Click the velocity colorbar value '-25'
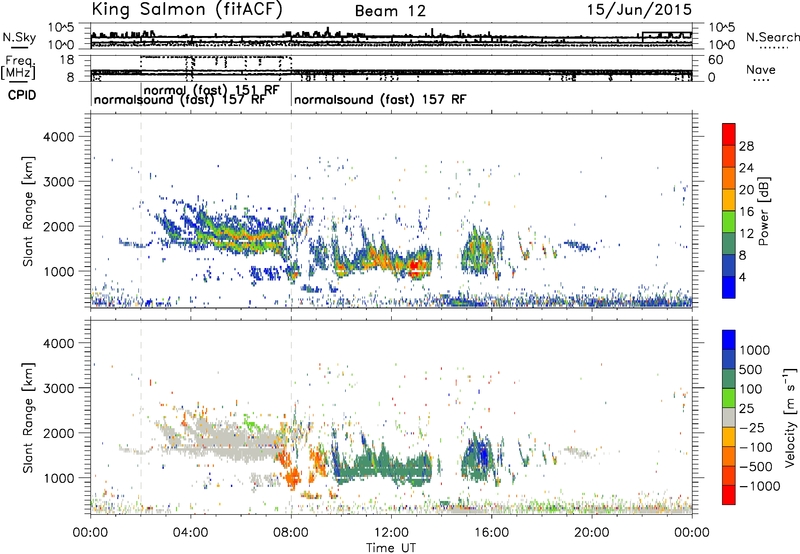800x554 pixels. click(x=751, y=428)
